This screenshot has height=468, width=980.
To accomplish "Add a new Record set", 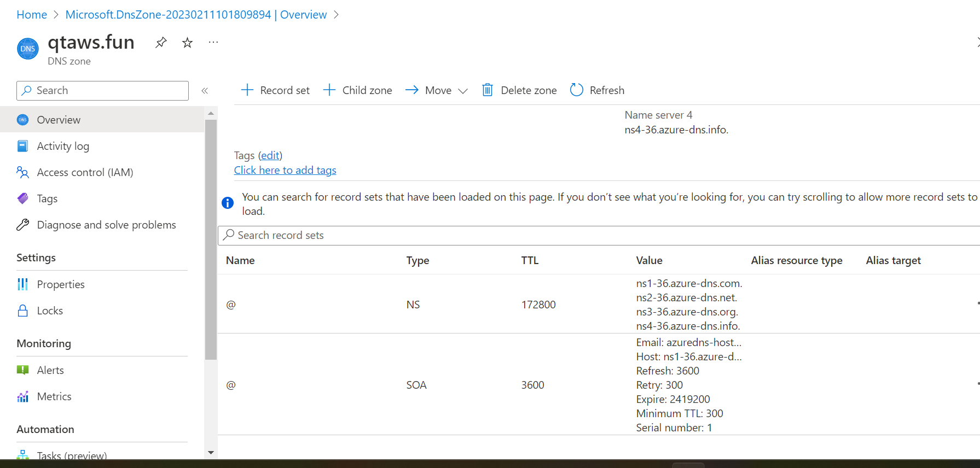I will (275, 90).
